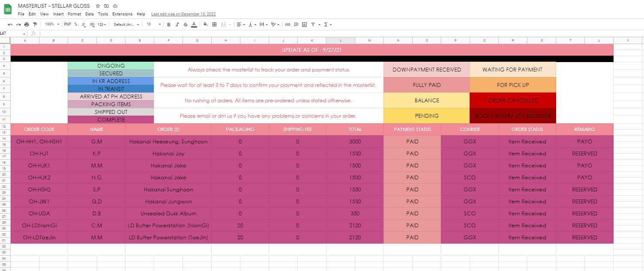Click the format as percent button
Viewport: 644px width, 271px height.
tap(76, 24)
